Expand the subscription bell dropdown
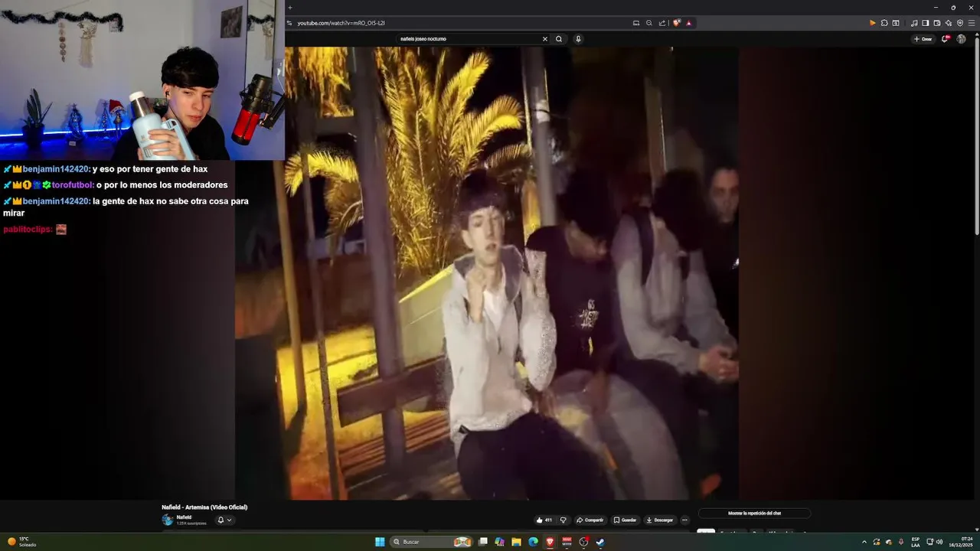The height and width of the screenshot is (551, 980). coord(224,520)
